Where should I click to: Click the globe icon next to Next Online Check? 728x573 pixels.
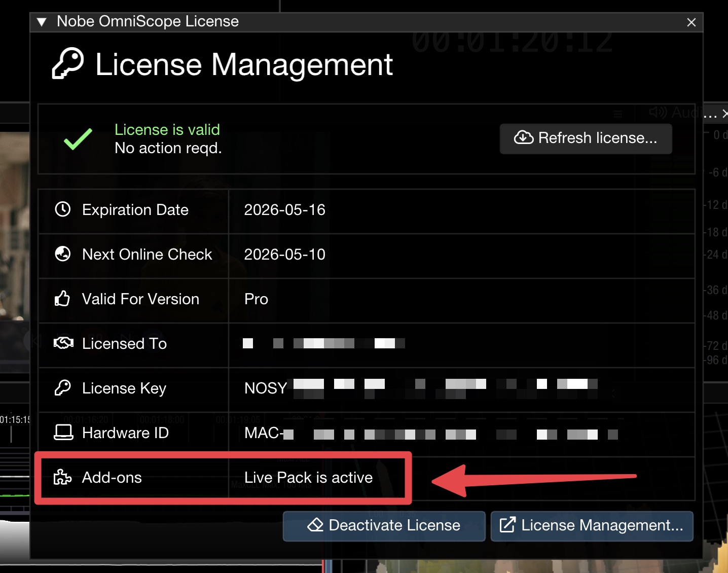(x=62, y=254)
